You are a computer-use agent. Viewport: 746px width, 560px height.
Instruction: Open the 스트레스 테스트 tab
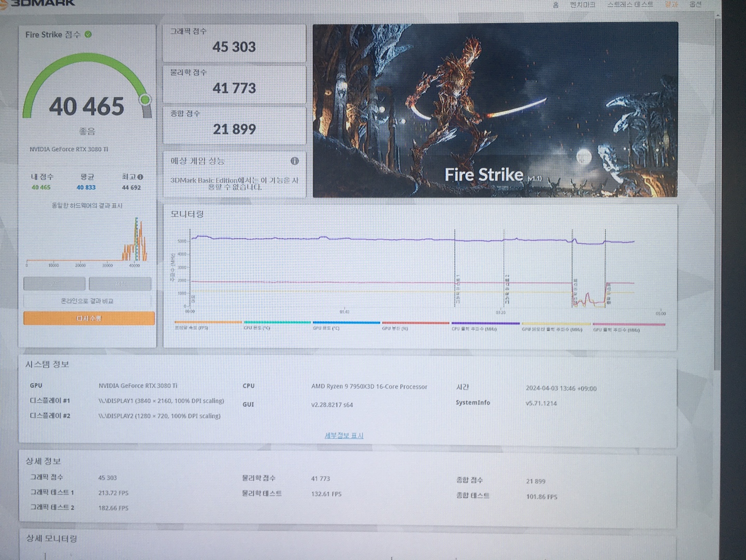coord(630,4)
